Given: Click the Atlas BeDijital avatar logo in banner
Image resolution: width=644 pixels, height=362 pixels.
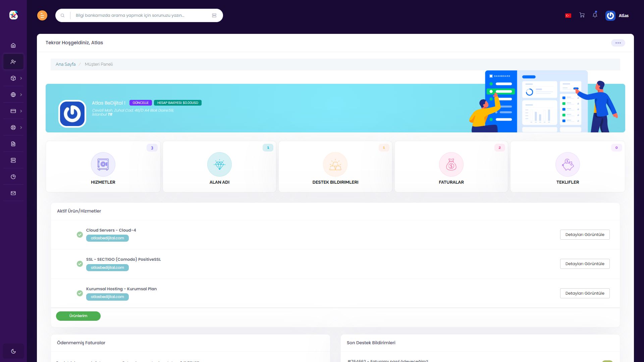Looking at the screenshot, I should point(72,114).
